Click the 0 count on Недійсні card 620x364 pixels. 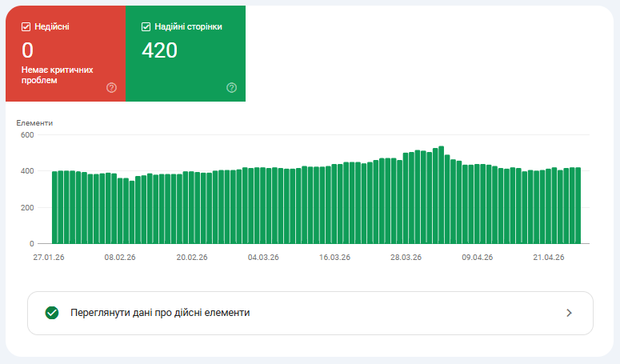click(x=28, y=50)
